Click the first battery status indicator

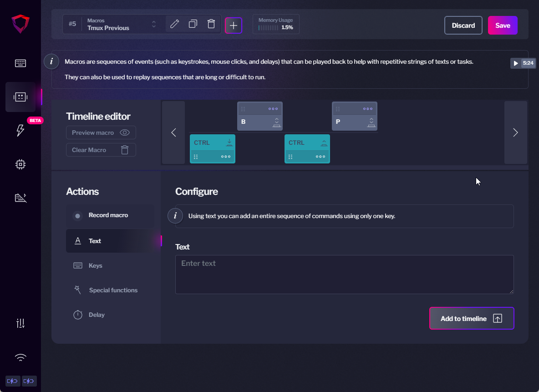click(x=12, y=381)
